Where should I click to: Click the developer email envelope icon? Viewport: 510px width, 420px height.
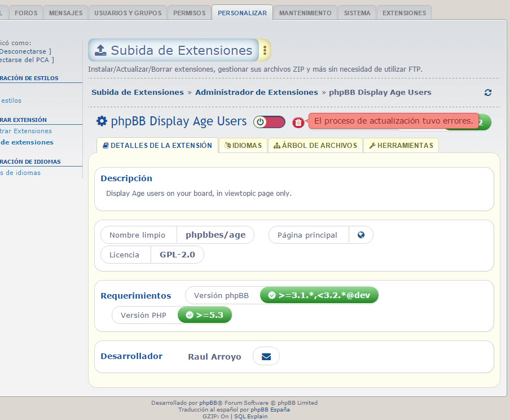tap(266, 356)
